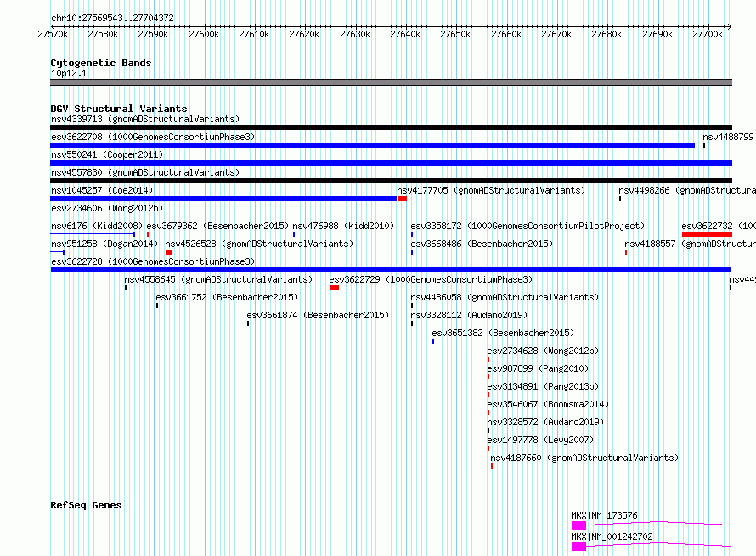Select the blue bar under nsv1045257
756x556 pixels.
click(223, 199)
